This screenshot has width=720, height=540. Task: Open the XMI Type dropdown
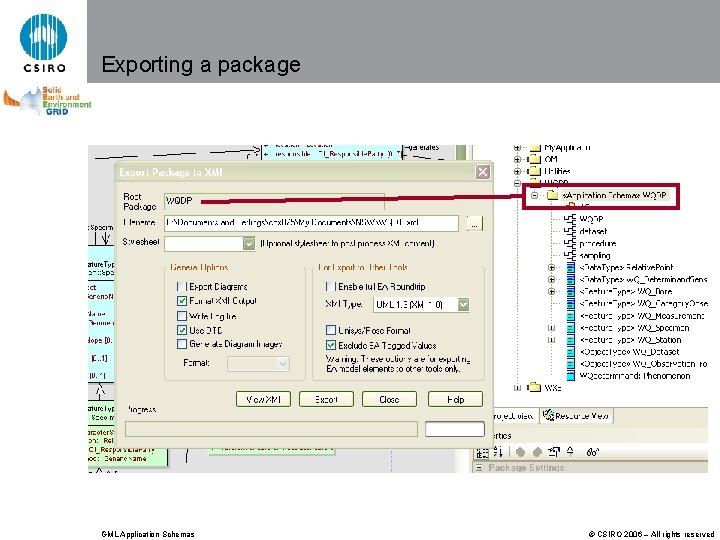[463, 304]
